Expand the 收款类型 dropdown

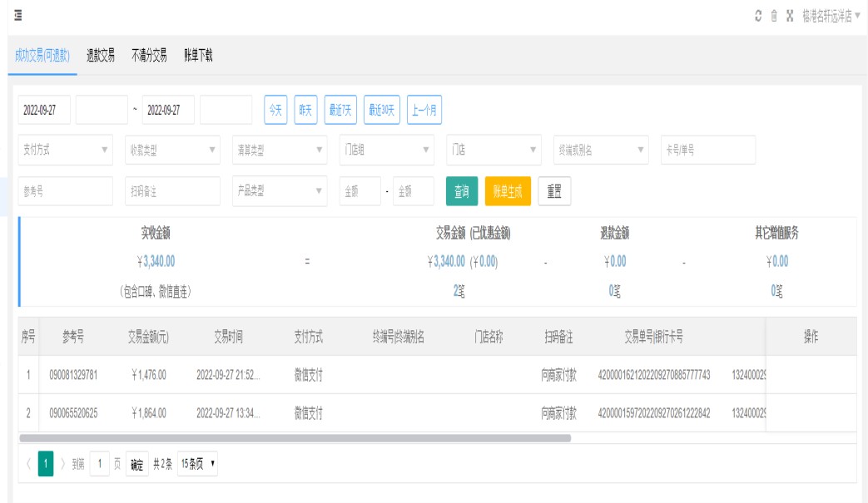coord(172,150)
